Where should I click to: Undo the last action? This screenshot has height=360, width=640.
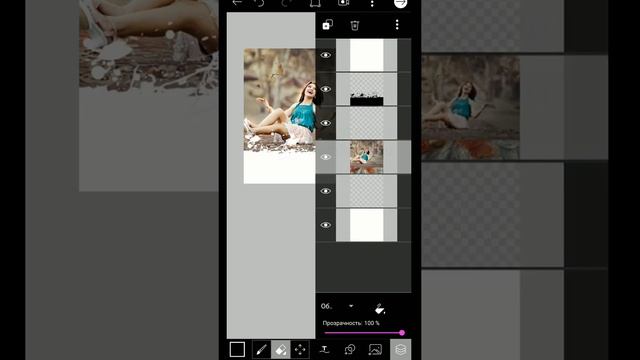(259, 3)
